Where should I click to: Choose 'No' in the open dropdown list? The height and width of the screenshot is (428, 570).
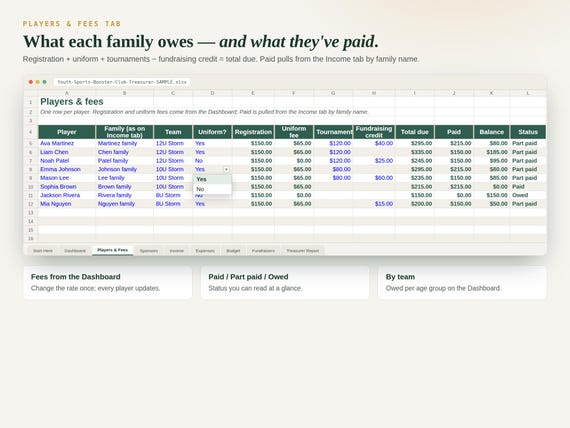pos(212,189)
